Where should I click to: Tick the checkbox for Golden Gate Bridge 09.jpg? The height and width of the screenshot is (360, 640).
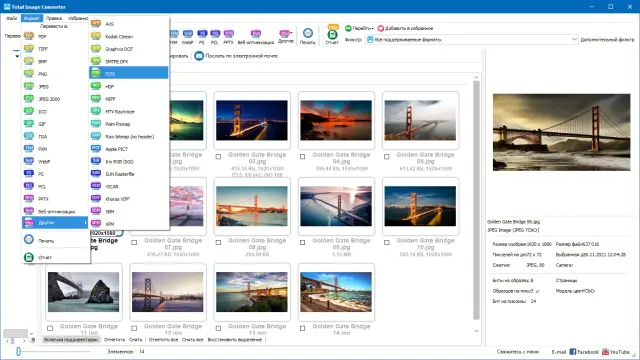[302, 242]
